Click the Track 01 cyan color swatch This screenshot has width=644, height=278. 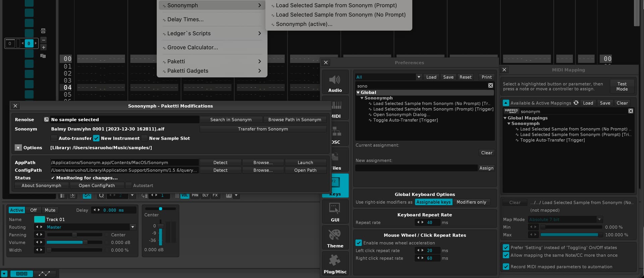pyautogui.click(x=40, y=219)
